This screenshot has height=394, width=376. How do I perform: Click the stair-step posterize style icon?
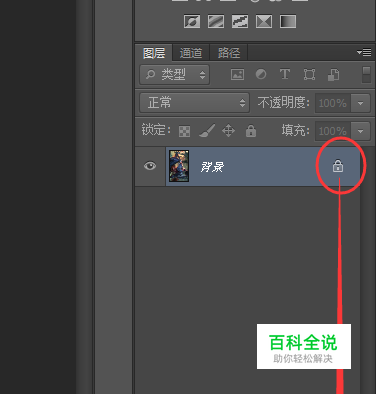coord(240,22)
